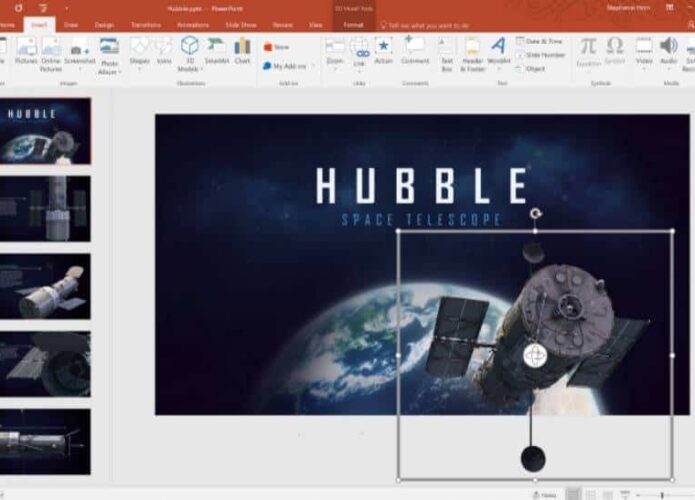Expand the WordArt styles dropdown

[x=499, y=69]
